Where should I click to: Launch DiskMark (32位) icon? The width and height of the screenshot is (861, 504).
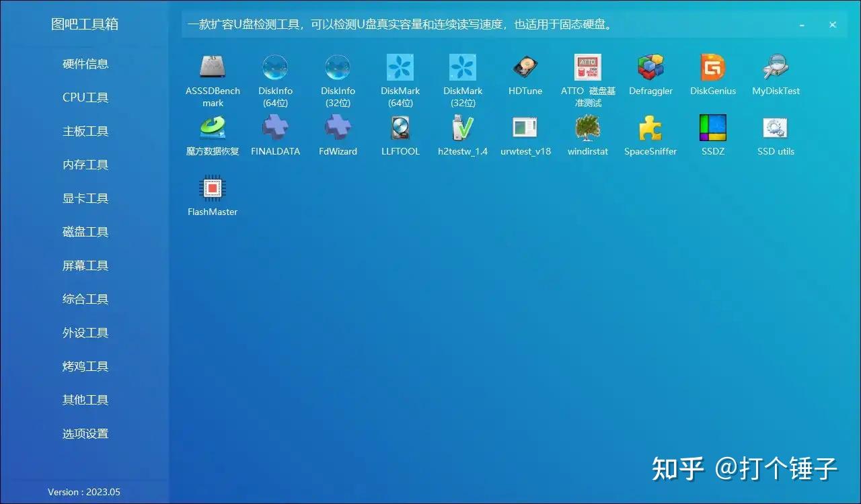pos(463,67)
